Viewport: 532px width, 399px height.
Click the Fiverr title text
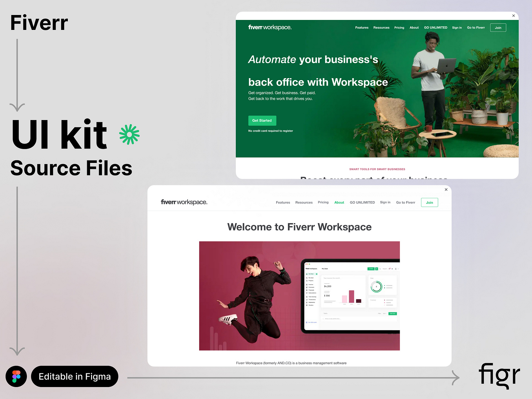click(39, 23)
